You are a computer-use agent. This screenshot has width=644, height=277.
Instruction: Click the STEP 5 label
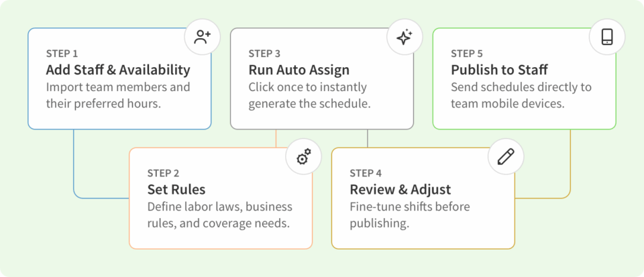467,54
